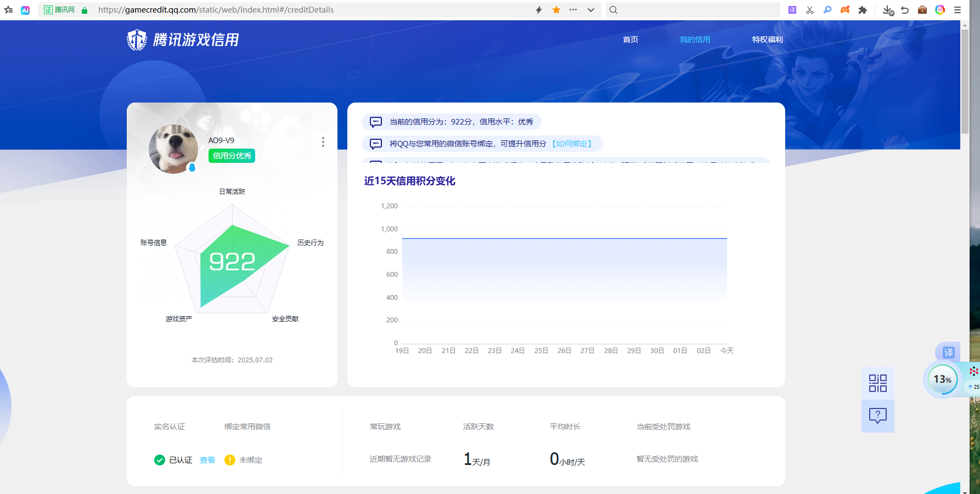Click chat icon beside 当前的信用分为 notice
The image size is (980, 494).
[376, 122]
